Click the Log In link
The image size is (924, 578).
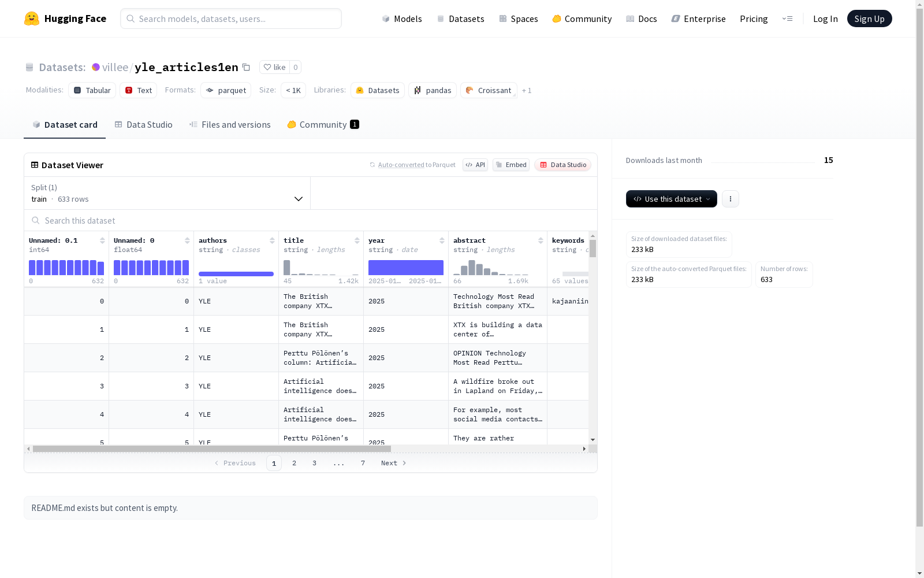825,18
